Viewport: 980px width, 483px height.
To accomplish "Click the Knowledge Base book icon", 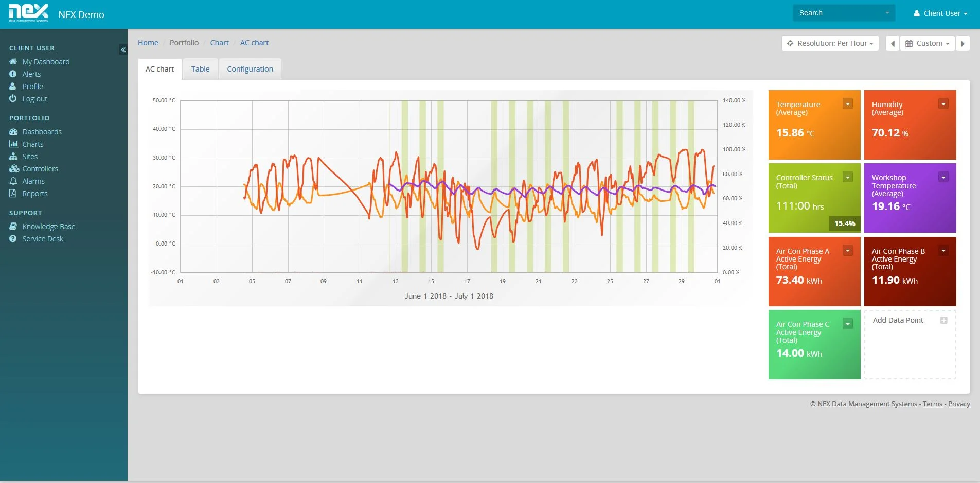I will pos(13,226).
